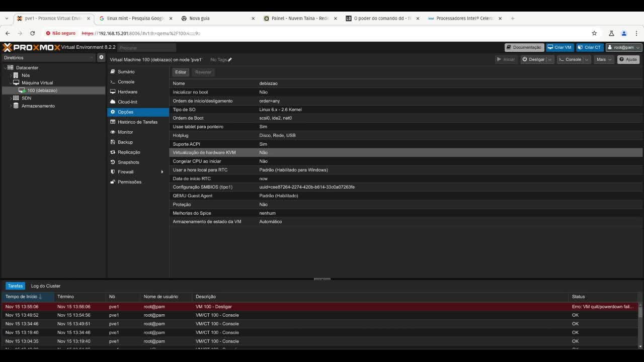Click the Editar button
This screenshot has width=644, height=362.
(181, 72)
